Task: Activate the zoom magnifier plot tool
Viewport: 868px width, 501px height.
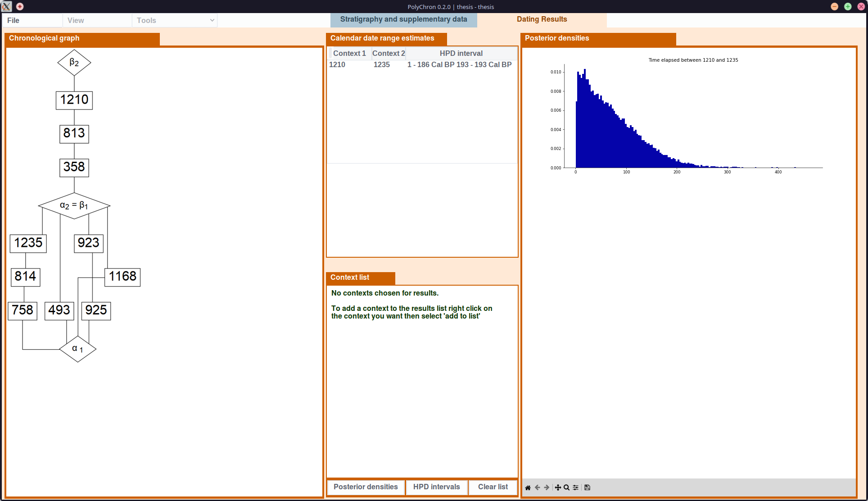Action: (x=567, y=487)
